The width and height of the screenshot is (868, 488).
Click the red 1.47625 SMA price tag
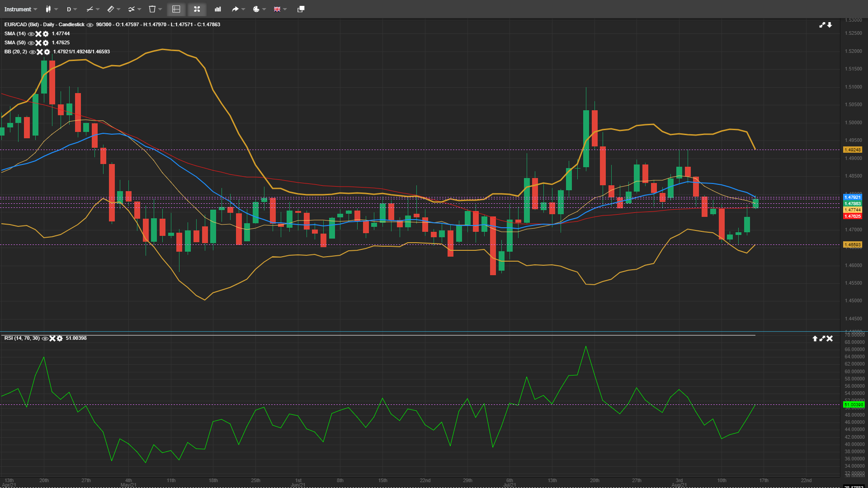pyautogui.click(x=853, y=216)
